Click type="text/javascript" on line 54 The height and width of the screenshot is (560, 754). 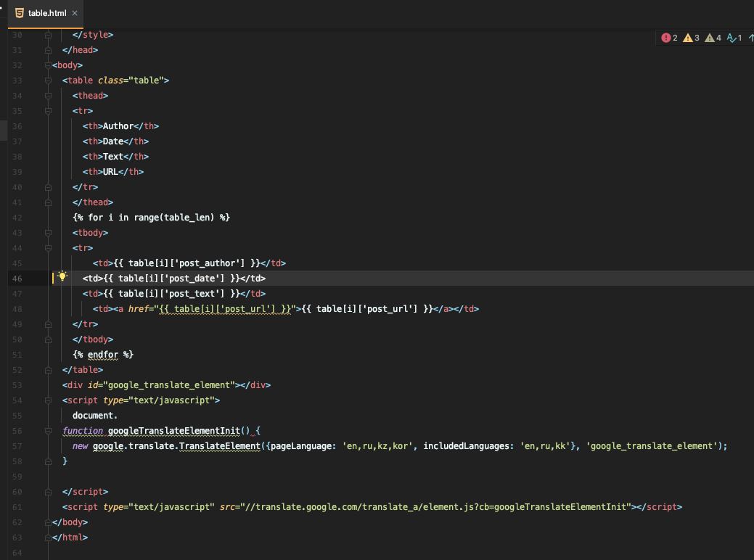[159, 400]
